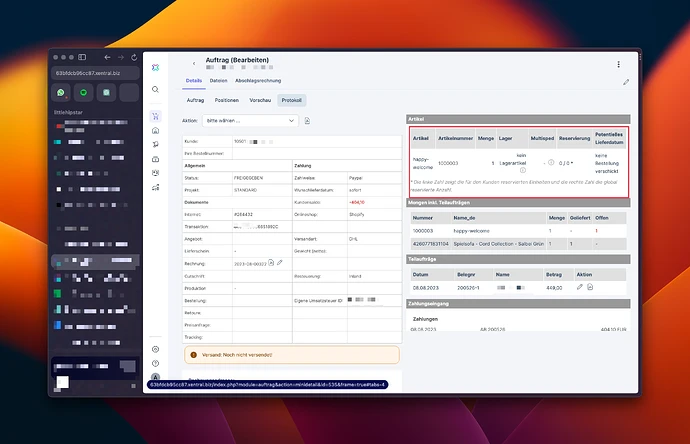Click the browser address bar xentral.biz

[x=95, y=73]
